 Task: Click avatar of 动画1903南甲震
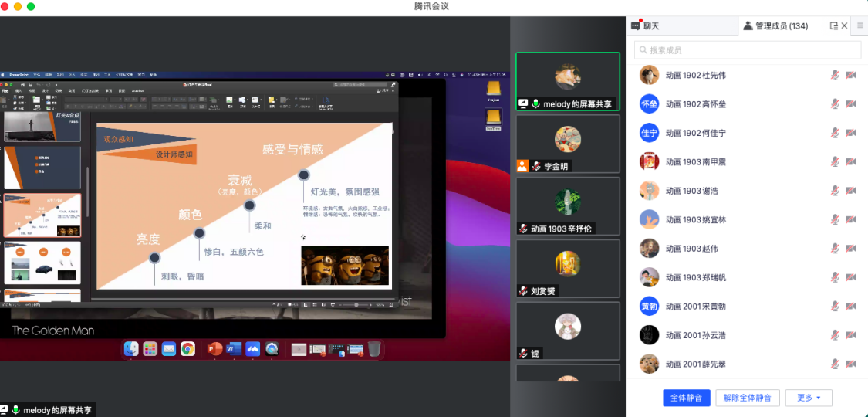pos(649,161)
